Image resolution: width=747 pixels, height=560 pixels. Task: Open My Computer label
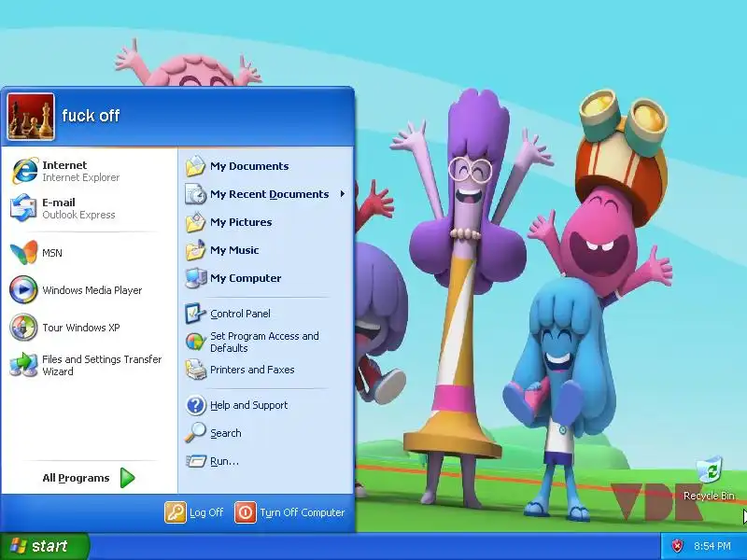pos(246,278)
